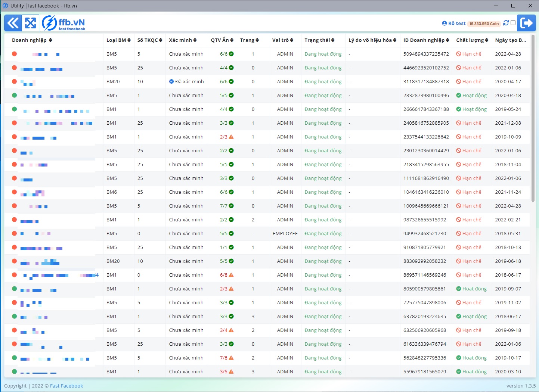Click Hạn chế icon for ID 4466923520102752
This screenshot has height=392, width=539.
pos(458,68)
